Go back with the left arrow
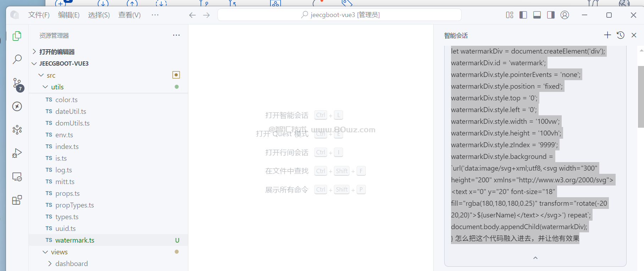Screen dimensions: 644x271 click(x=192, y=15)
